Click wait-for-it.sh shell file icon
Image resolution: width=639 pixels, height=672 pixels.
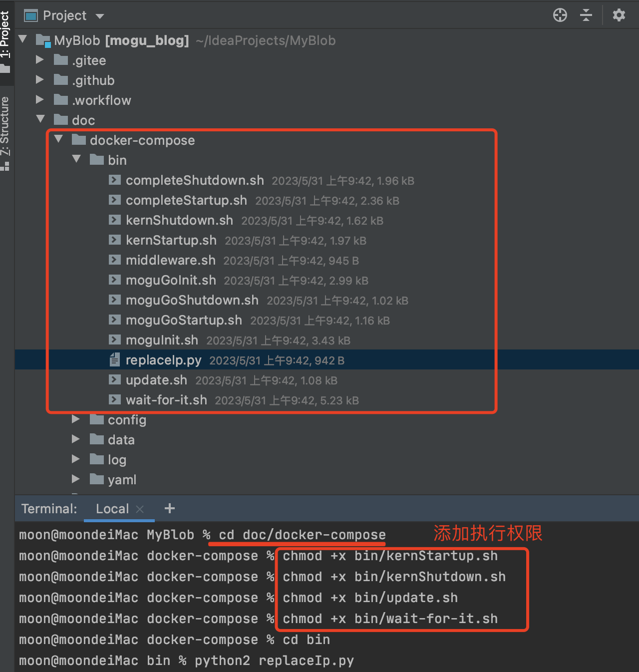pos(115,399)
